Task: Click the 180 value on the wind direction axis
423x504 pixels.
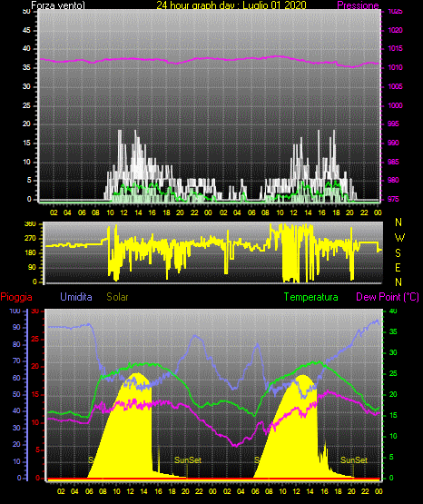Action: tap(30, 253)
